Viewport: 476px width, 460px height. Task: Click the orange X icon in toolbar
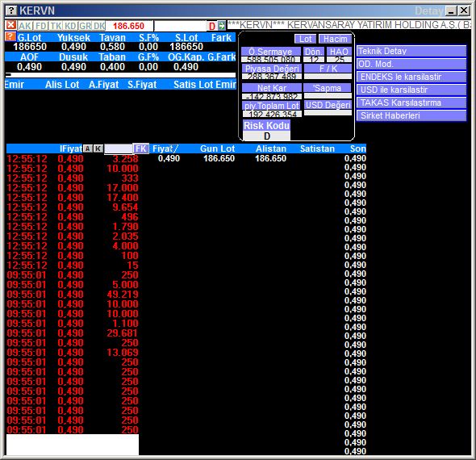click(11, 25)
